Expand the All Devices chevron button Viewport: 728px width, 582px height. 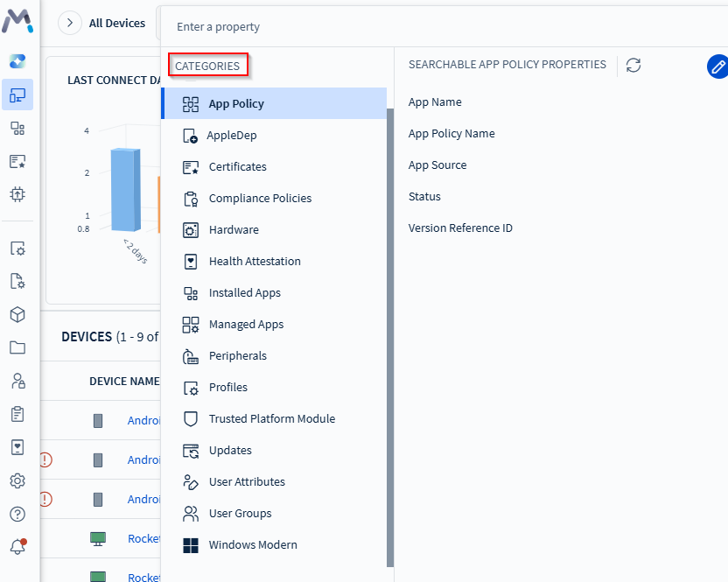69,24
